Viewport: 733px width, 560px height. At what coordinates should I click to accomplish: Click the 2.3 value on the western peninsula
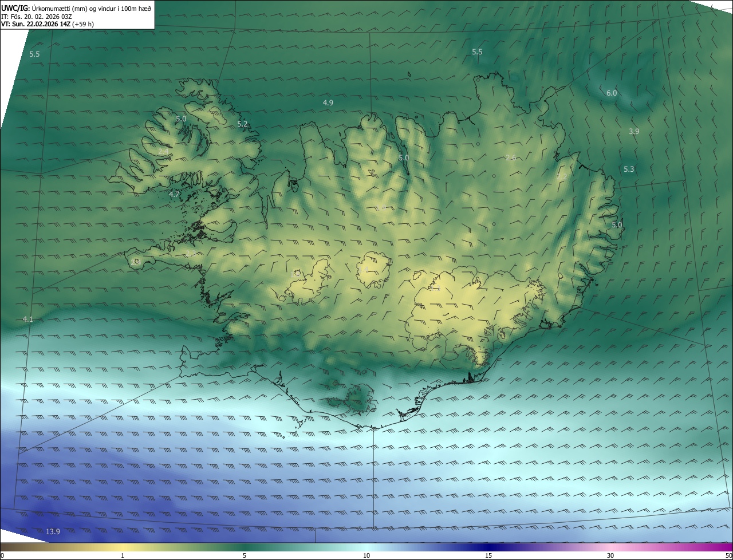[191, 253]
